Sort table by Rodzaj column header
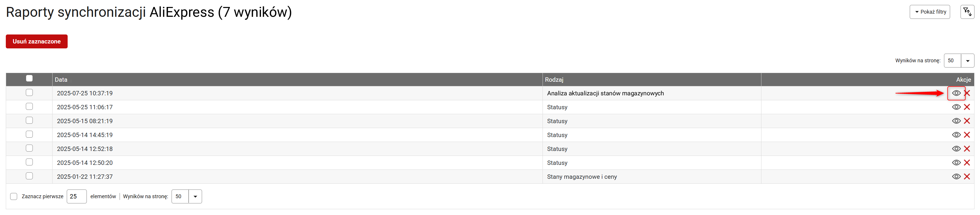The image size is (980, 215). (x=554, y=80)
